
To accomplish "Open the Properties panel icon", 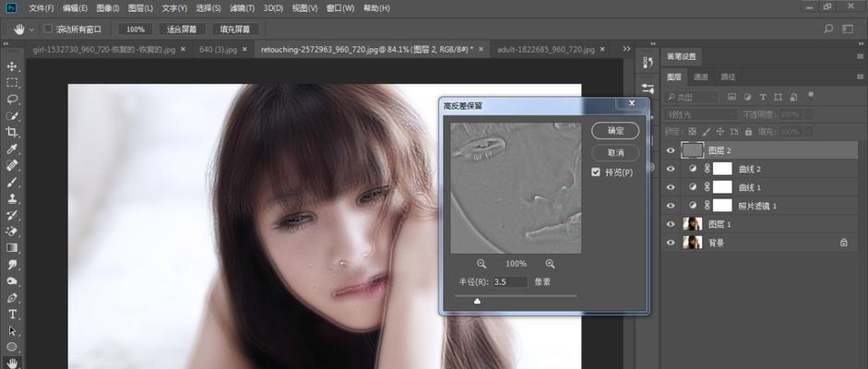I will click(648, 88).
